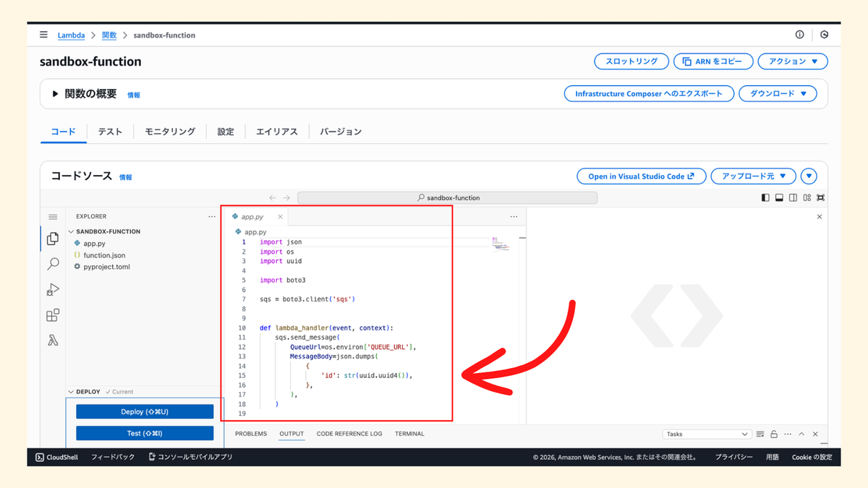This screenshot has width=868, height=488.
Task: Open the AWS console hamburger navigation menu
Action: pos(43,35)
